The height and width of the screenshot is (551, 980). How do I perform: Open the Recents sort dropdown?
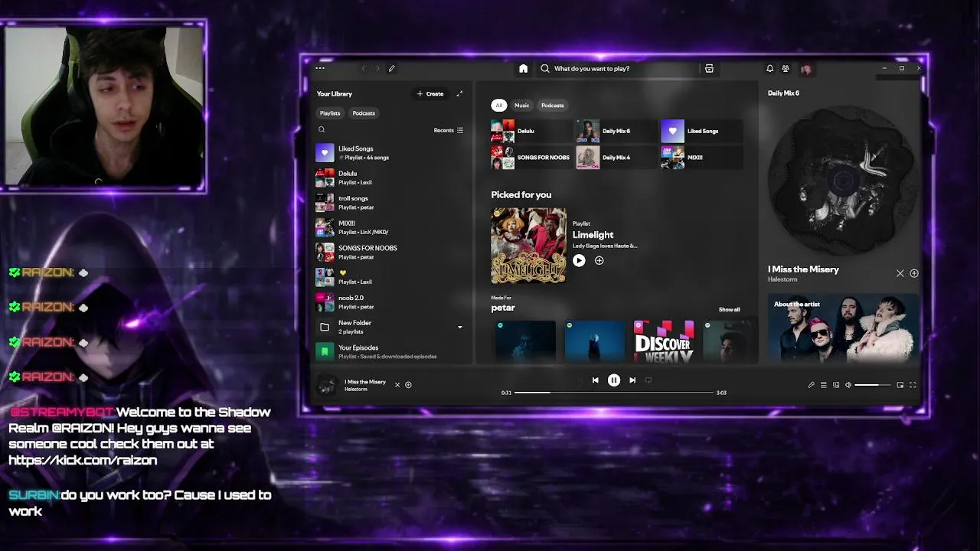tap(449, 130)
